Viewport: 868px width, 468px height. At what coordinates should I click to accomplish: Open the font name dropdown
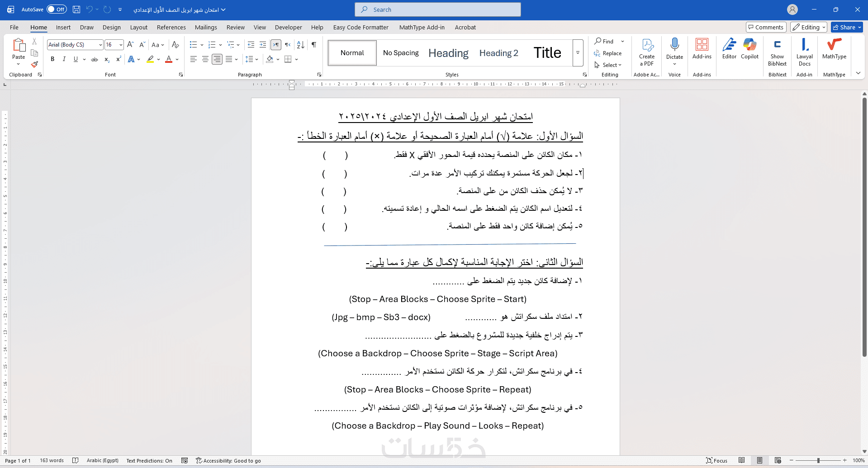[x=100, y=45]
